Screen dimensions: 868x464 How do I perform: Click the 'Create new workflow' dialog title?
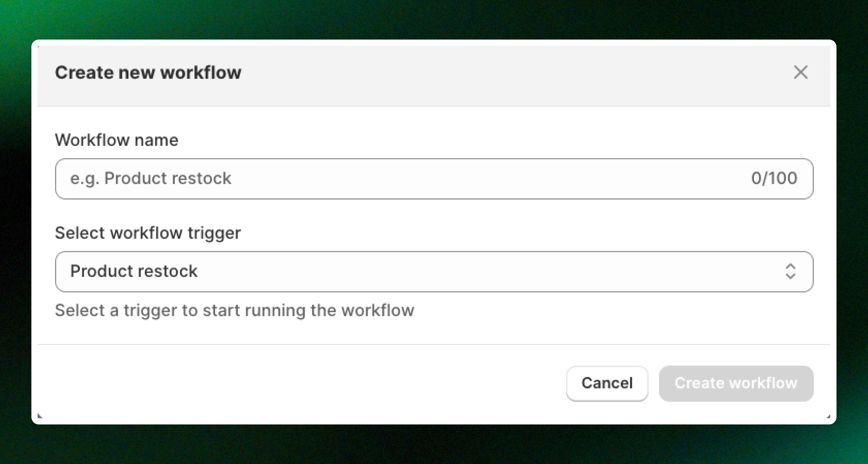(148, 72)
